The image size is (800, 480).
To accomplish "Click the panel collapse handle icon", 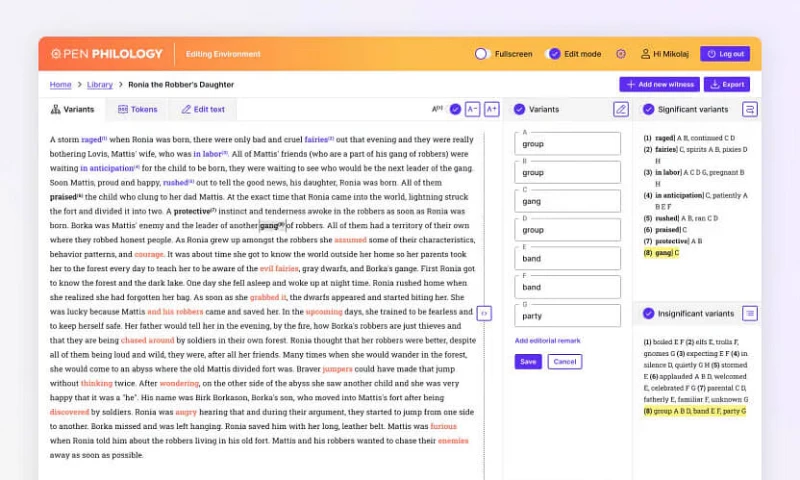I will [x=484, y=313].
